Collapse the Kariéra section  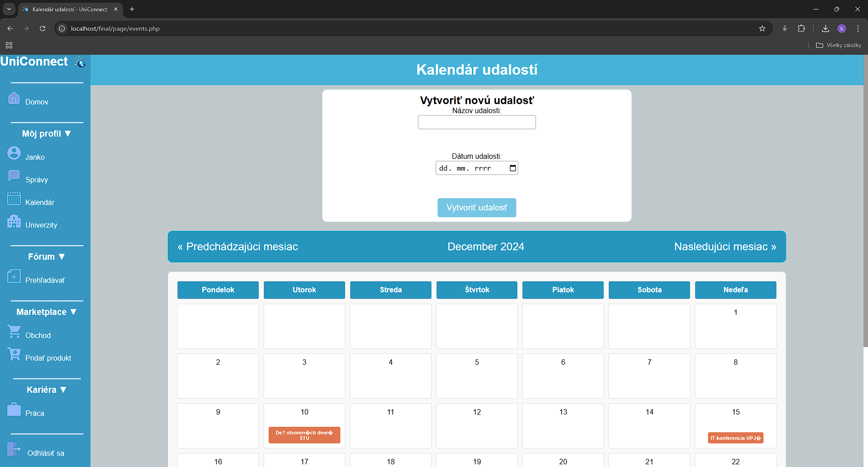pyautogui.click(x=47, y=390)
